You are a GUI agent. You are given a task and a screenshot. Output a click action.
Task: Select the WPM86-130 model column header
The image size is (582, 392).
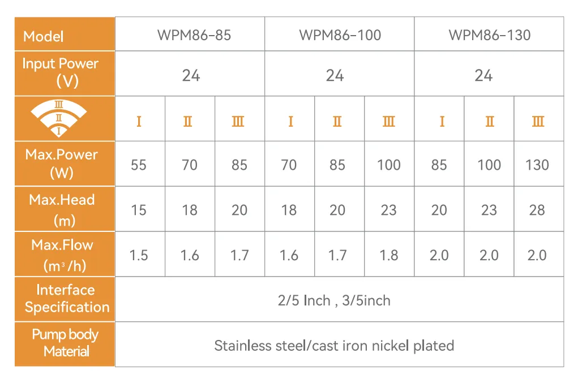pyautogui.click(x=490, y=35)
